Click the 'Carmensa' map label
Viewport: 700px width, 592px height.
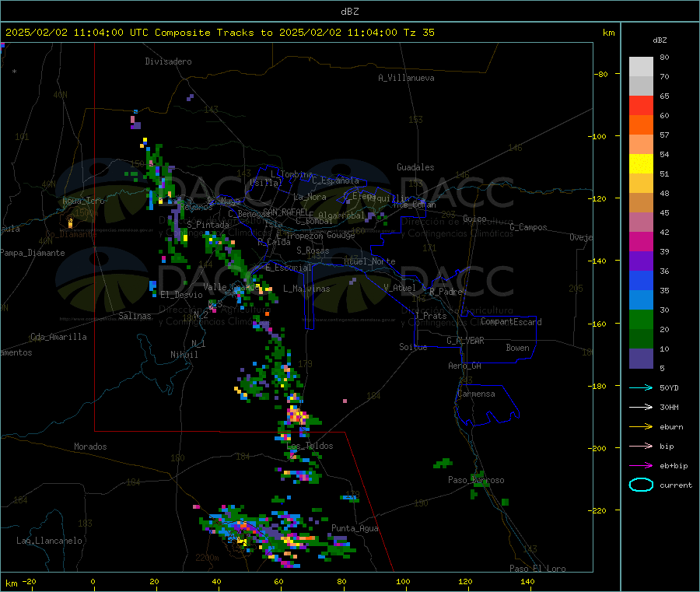(476, 394)
